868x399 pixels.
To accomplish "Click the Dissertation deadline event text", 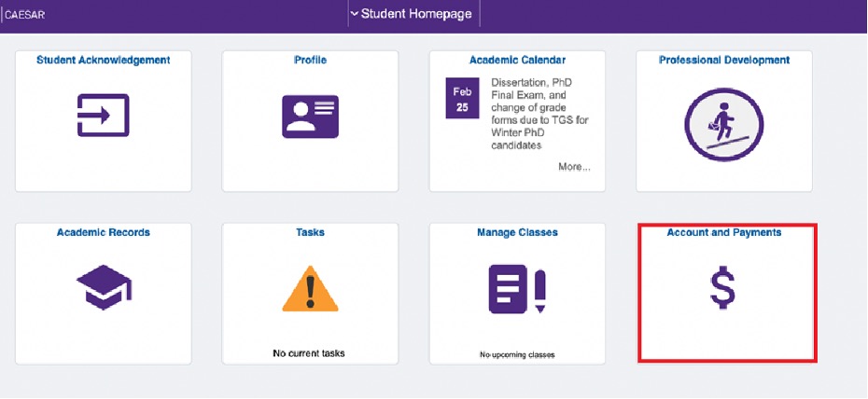I will pos(539,114).
